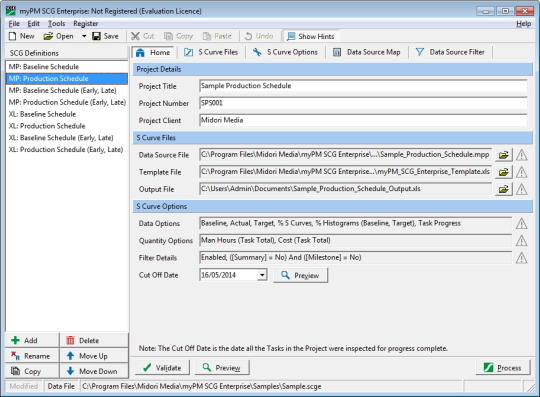Select MP: Baseline Schedule definition

click(66, 67)
